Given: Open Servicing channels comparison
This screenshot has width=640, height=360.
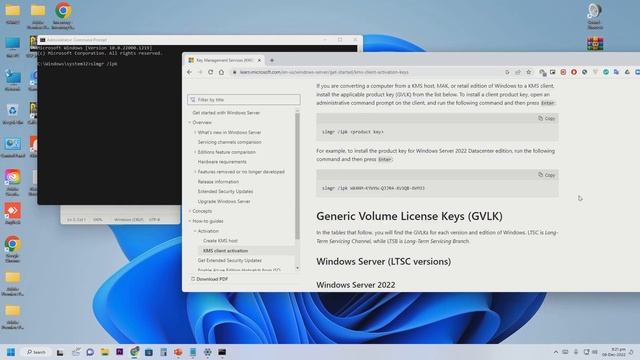Looking at the screenshot, I should tap(229, 142).
